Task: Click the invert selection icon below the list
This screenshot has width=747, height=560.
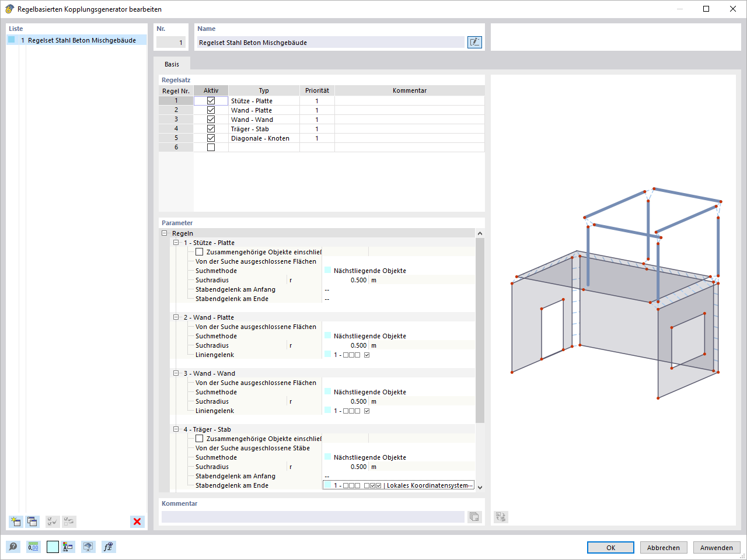Action: coord(69,521)
